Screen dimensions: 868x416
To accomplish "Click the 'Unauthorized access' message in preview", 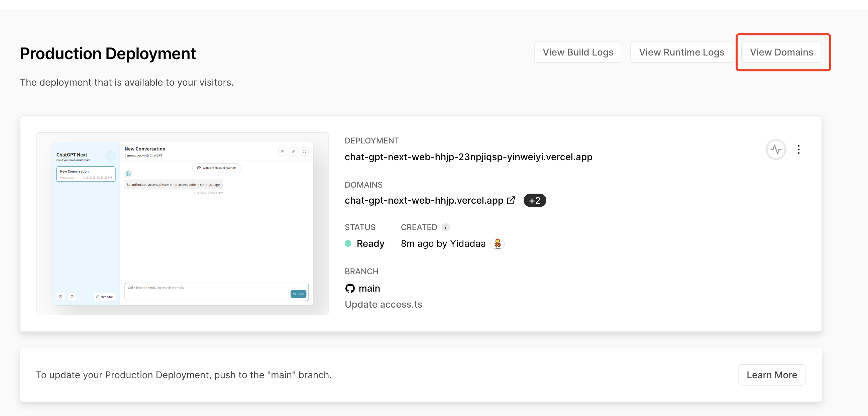I will [174, 184].
